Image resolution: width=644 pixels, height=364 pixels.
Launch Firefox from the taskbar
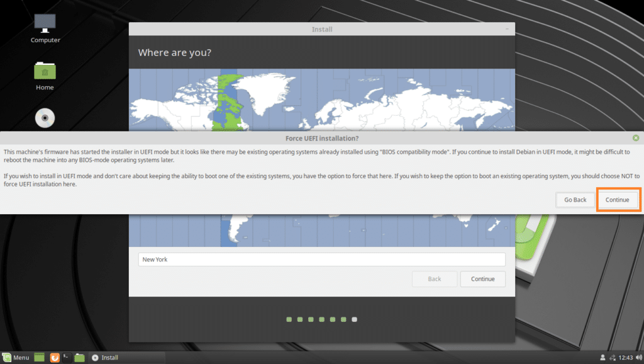55,357
